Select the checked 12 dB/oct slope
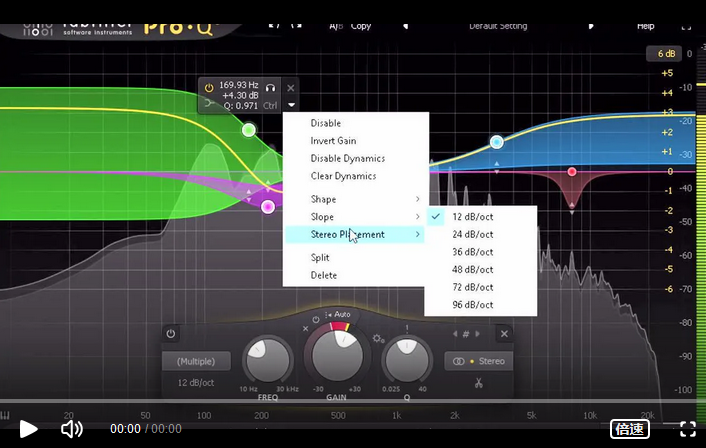Image resolution: width=706 pixels, height=448 pixels. [x=480, y=217]
